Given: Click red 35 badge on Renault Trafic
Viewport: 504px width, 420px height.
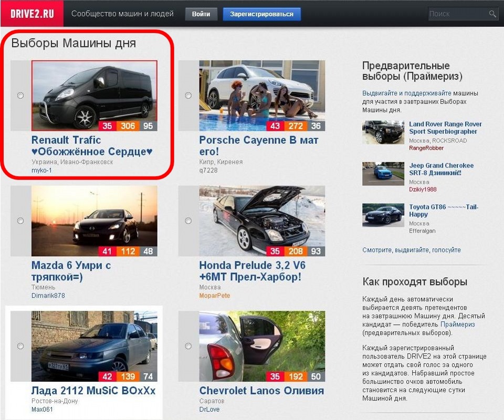Looking at the screenshot, I should pyautogui.click(x=107, y=125).
